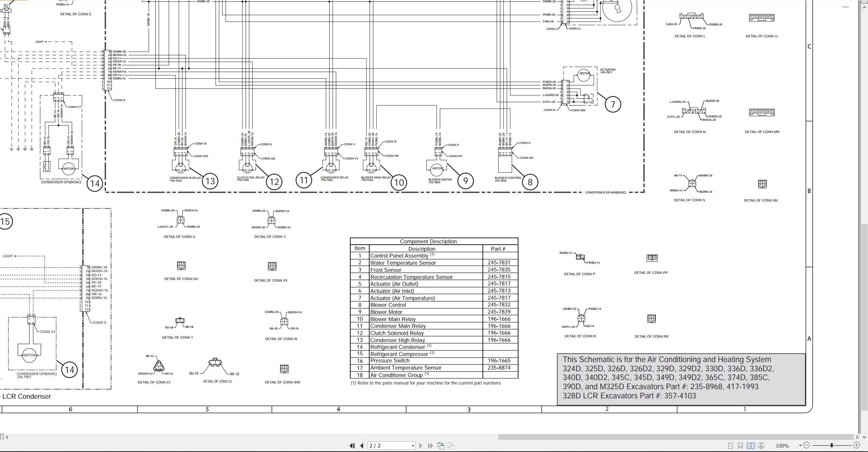Go to the previous page
The height and width of the screenshot is (452, 868).
click(362, 446)
